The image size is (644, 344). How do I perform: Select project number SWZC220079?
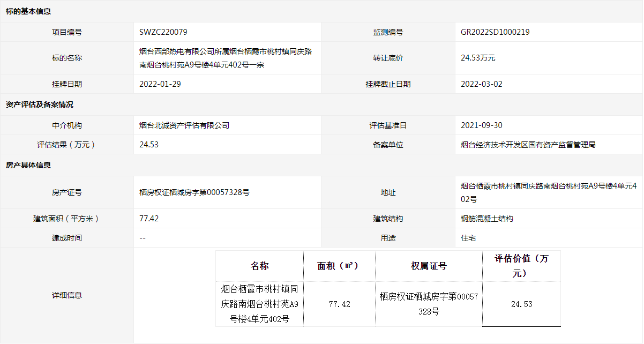[163, 32]
